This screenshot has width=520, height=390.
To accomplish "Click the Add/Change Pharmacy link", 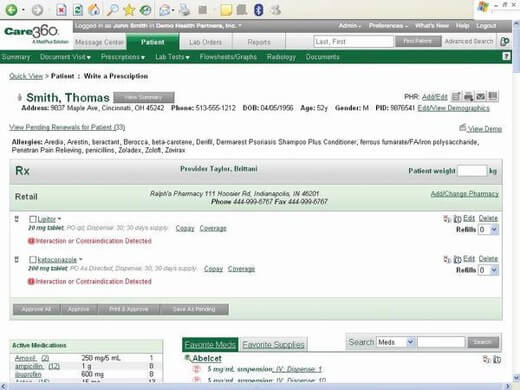I will click(465, 194).
